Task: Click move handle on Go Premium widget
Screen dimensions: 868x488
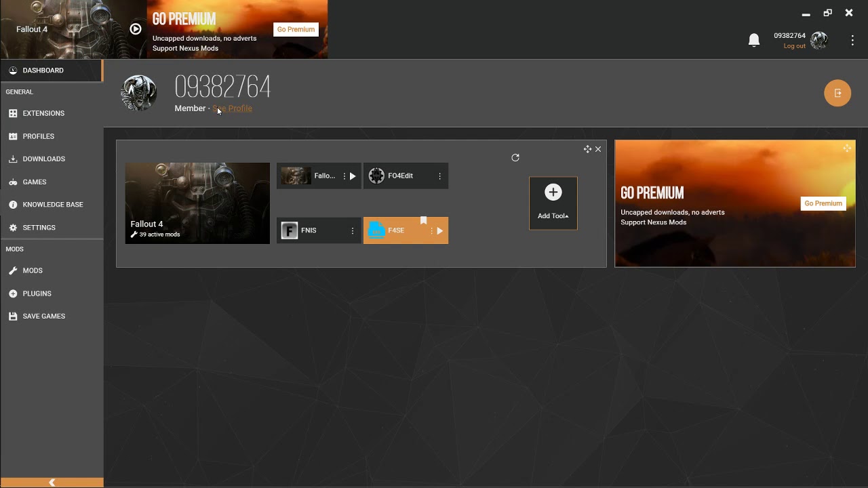Action: pyautogui.click(x=847, y=148)
